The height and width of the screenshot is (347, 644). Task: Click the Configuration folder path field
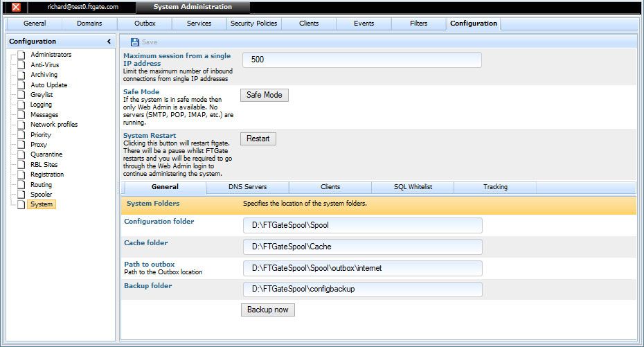[363, 225]
